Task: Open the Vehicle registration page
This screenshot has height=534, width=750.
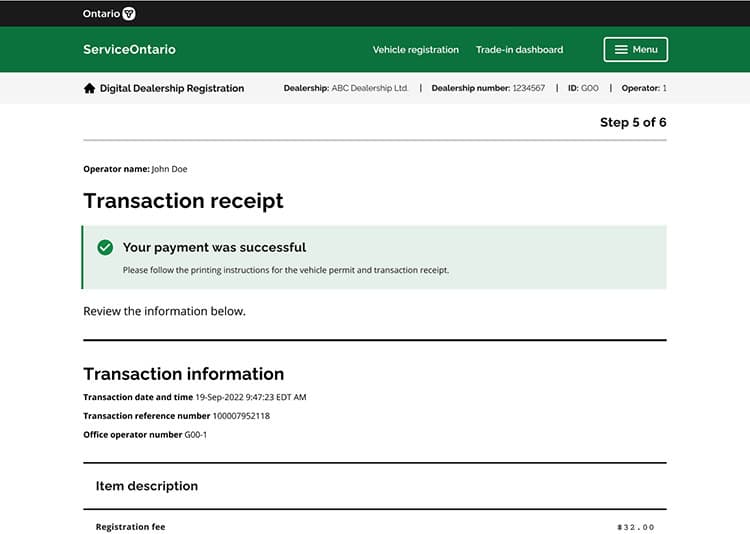Action: 415,50
